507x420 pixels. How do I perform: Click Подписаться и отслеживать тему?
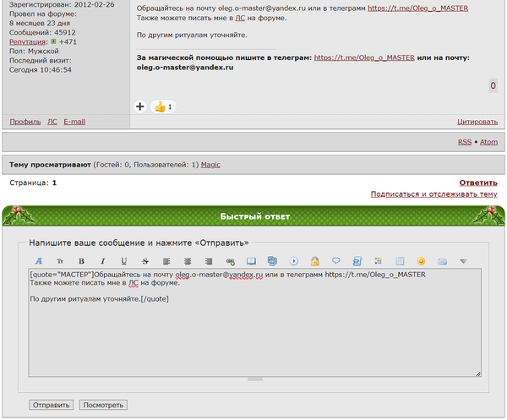point(434,194)
